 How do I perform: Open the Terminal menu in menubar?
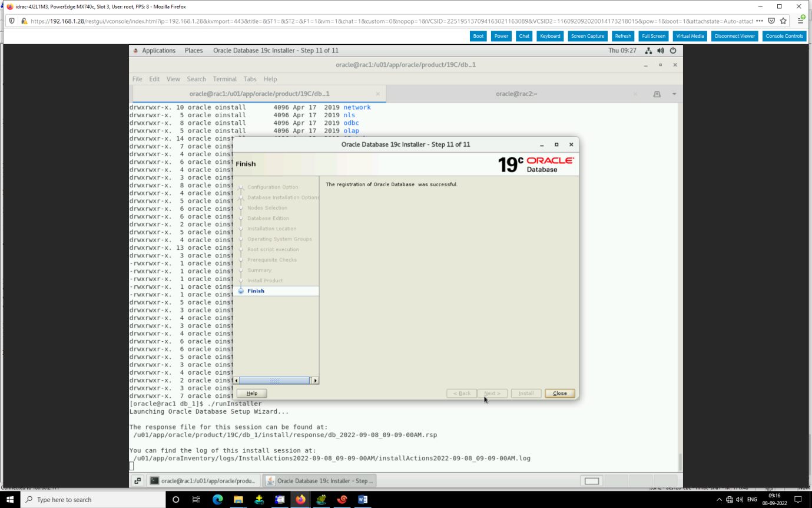pos(225,79)
